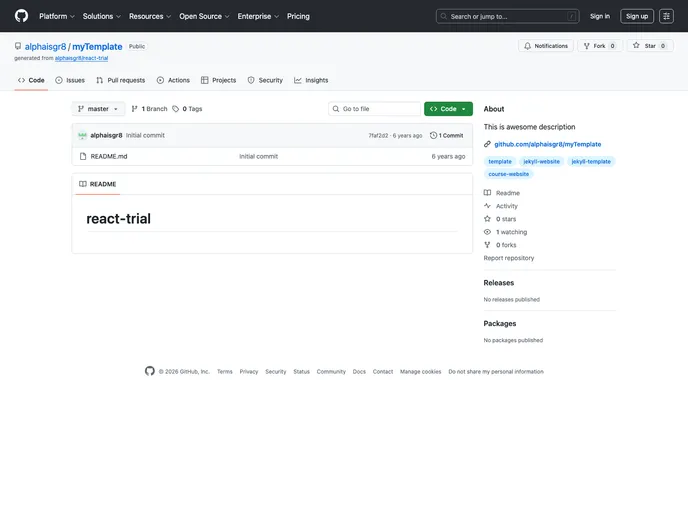Viewport: 688px width, 512px height.
Task: Click the Search or jump to box
Action: pyautogui.click(x=507, y=16)
